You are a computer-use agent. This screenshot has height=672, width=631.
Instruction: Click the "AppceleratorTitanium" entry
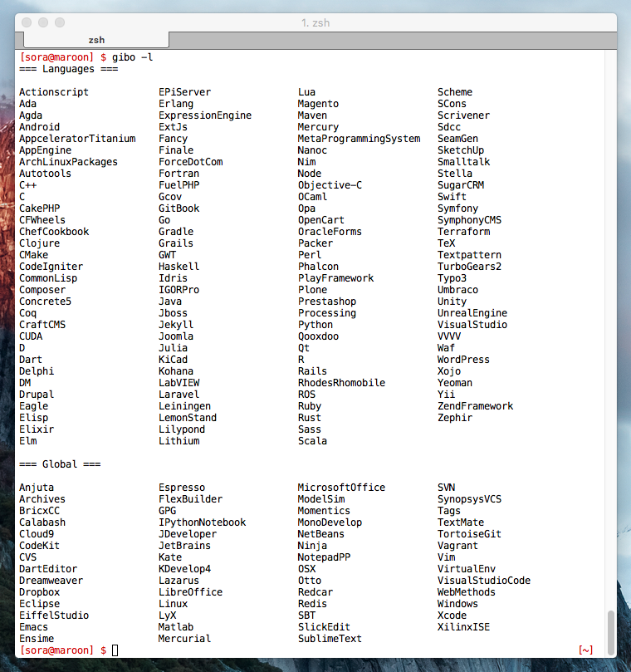pos(77,139)
